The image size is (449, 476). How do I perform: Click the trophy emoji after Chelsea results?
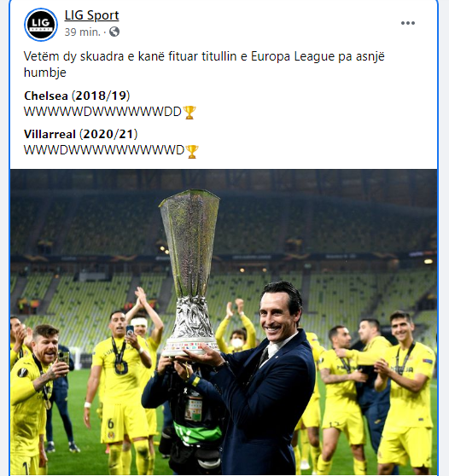pos(189,113)
